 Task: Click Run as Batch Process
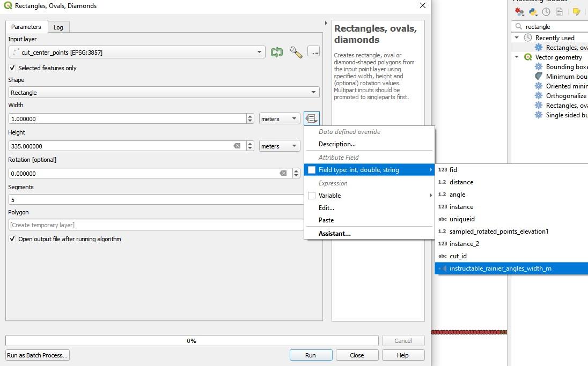click(36, 355)
